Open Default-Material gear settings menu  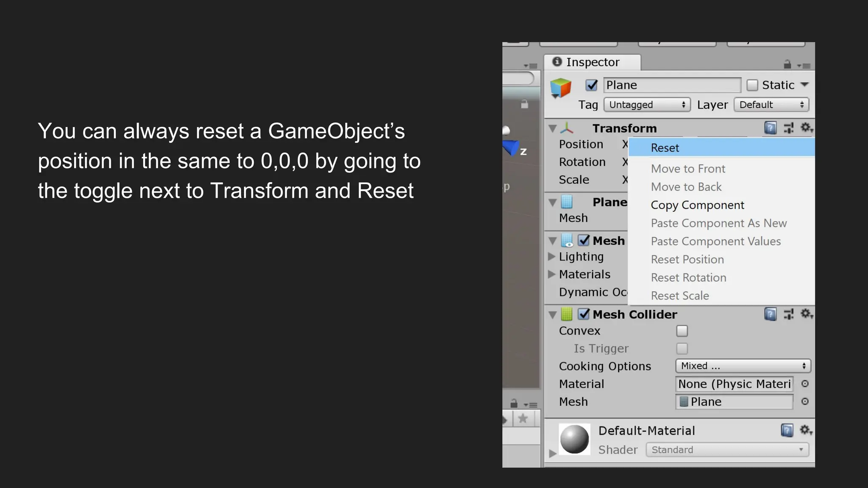click(x=806, y=430)
